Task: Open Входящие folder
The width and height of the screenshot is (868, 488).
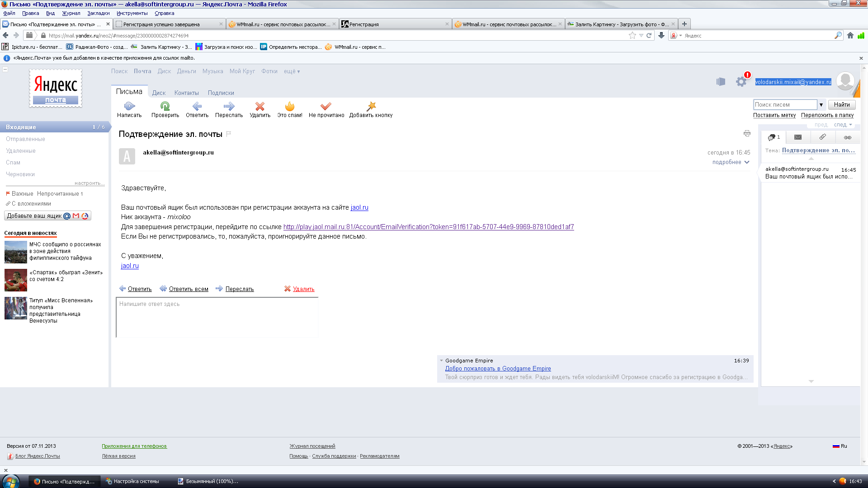Action: click(54, 127)
